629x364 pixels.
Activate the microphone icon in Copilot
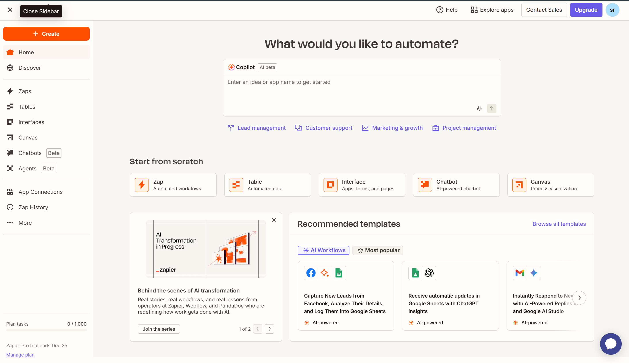pyautogui.click(x=479, y=108)
